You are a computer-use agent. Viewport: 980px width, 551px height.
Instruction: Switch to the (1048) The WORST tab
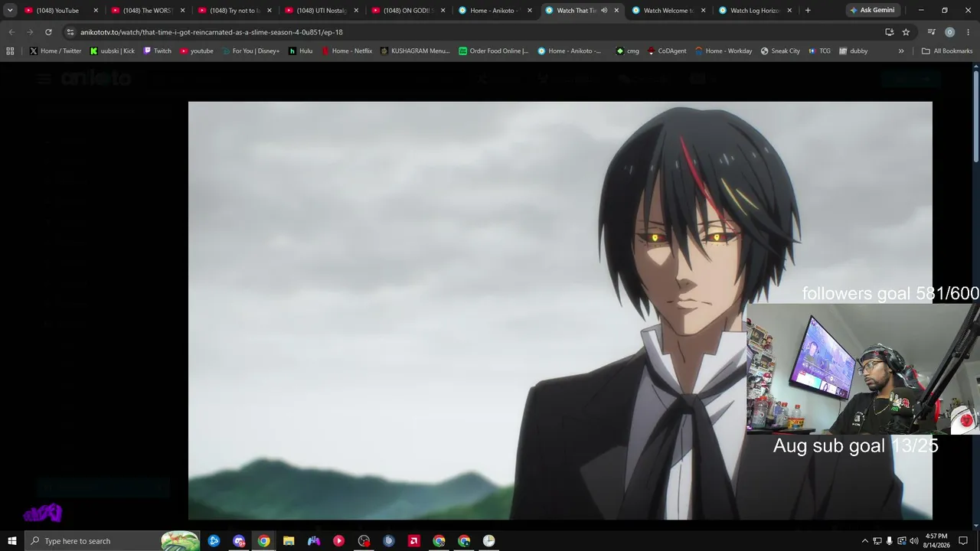coord(149,11)
